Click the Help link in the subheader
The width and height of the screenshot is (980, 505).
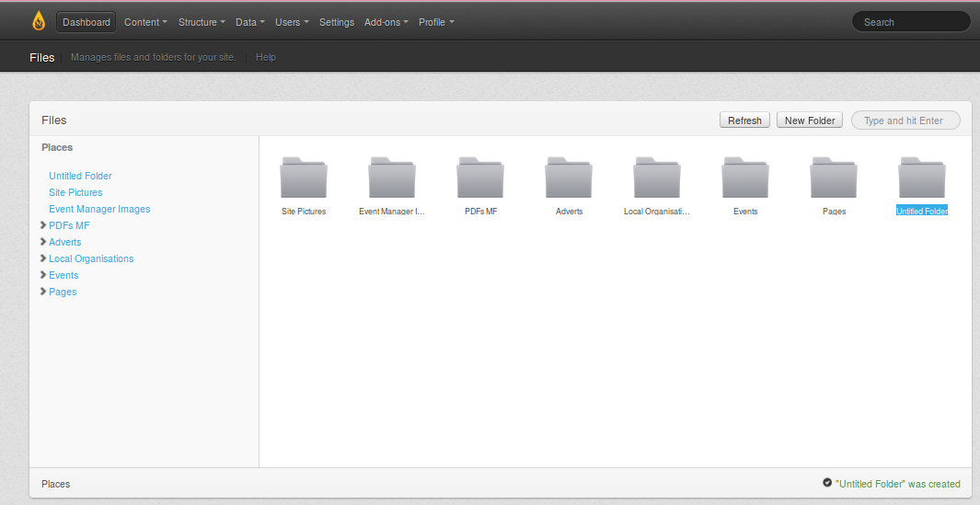tap(266, 57)
